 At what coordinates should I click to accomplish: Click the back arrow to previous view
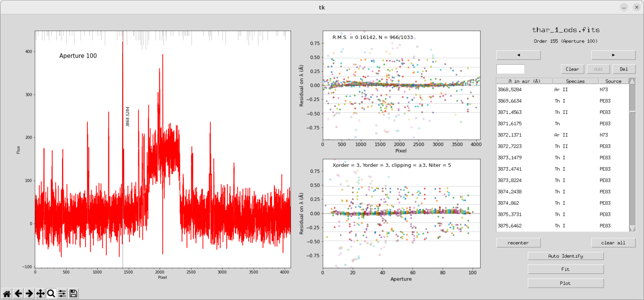tap(18, 293)
